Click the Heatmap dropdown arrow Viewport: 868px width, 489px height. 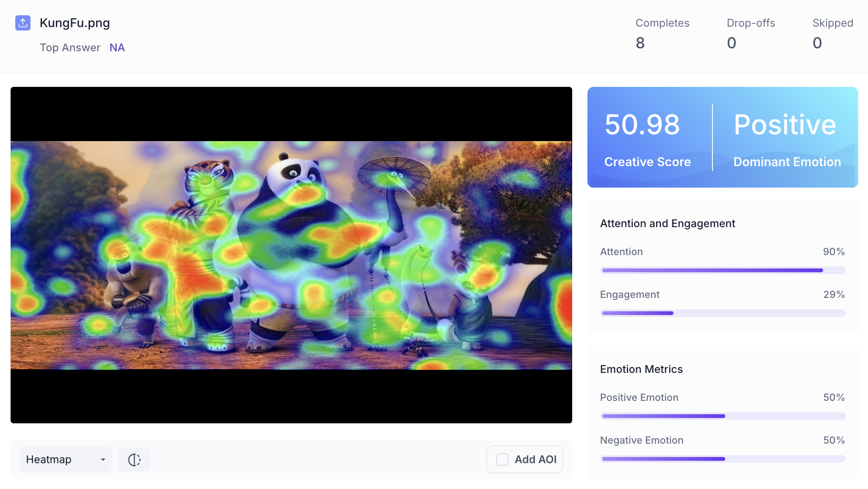click(103, 460)
